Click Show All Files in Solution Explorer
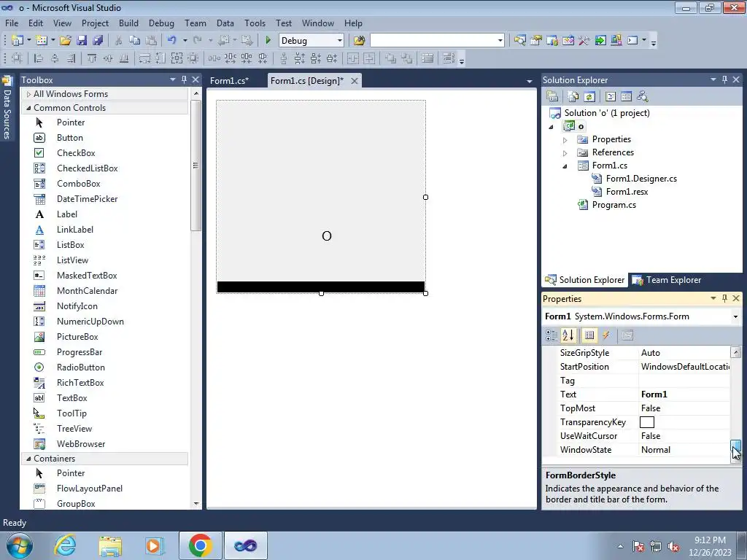Image resolution: width=747 pixels, height=560 pixels. coord(573,97)
